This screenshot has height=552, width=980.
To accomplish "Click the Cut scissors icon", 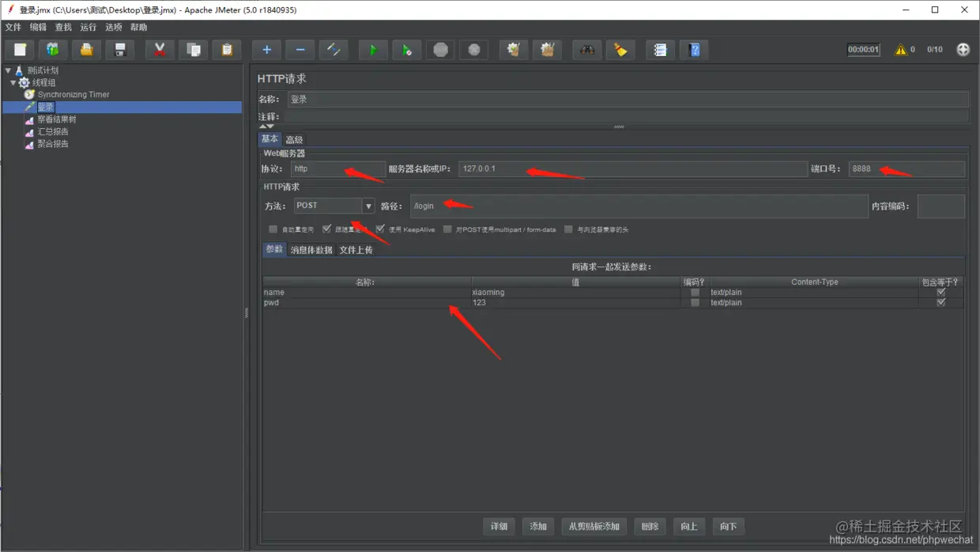I will [x=160, y=50].
